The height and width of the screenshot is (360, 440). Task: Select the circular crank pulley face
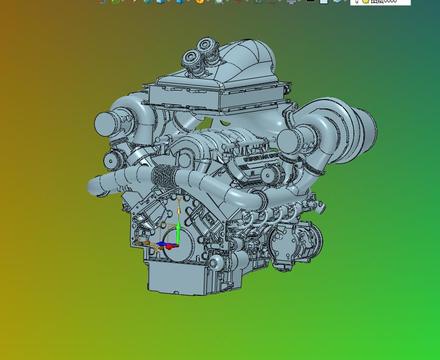pos(178,243)
